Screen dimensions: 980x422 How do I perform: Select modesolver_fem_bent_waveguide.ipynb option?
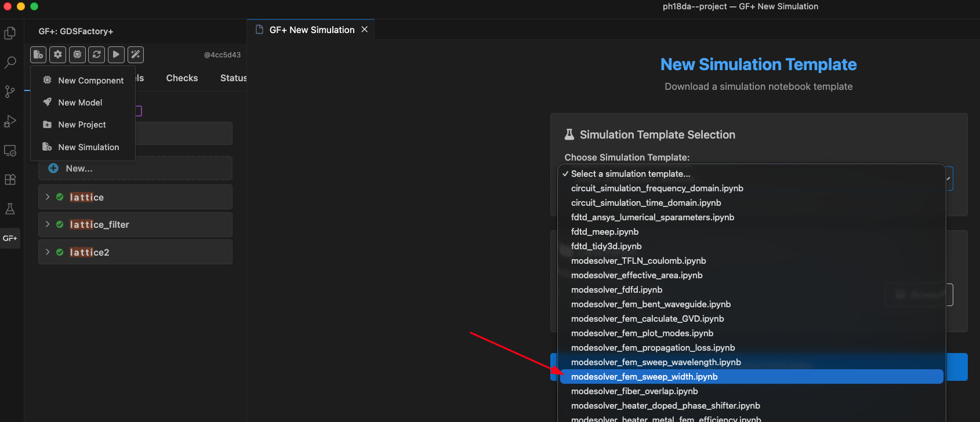[x=752, y=304]
